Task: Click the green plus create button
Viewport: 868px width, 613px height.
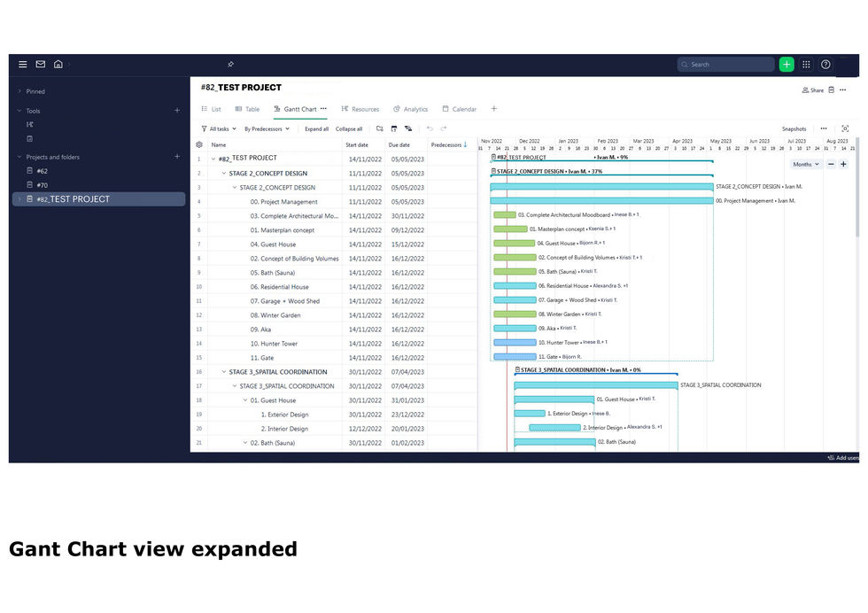Action: pyautogui.click(x=787, y=65)
